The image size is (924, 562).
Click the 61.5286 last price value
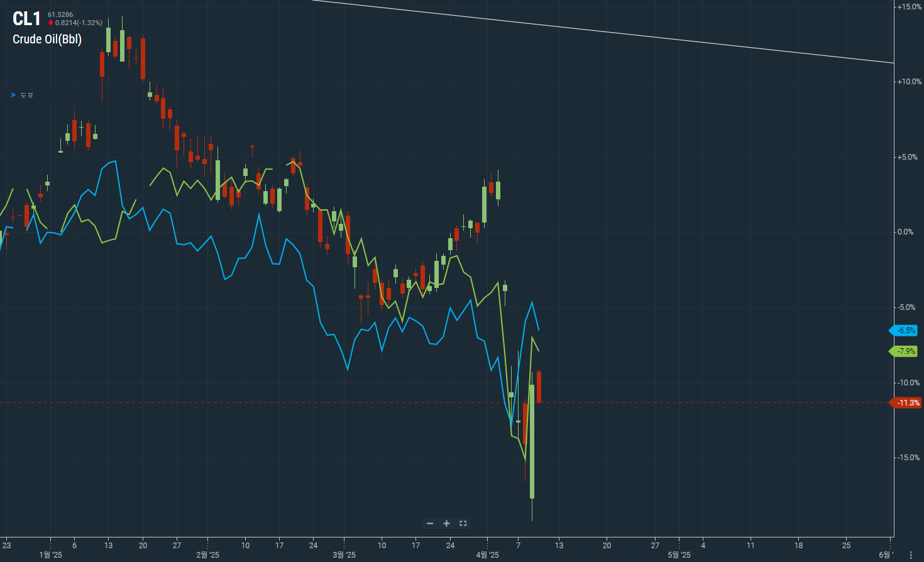60,14
